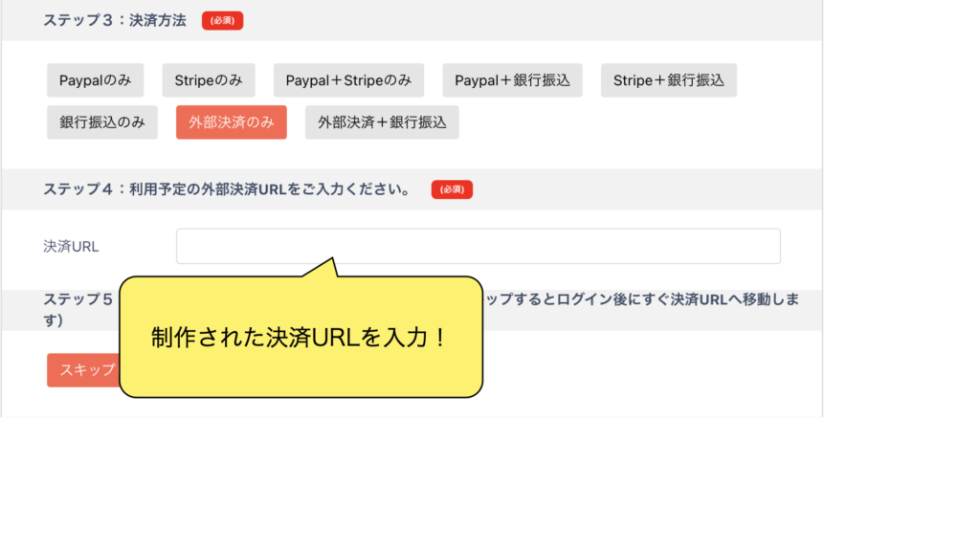Click the 必須 badge beside ステップ３
The height and width of the screenshot is (551, 980).
pyautogui.click(x=222, y=20)
